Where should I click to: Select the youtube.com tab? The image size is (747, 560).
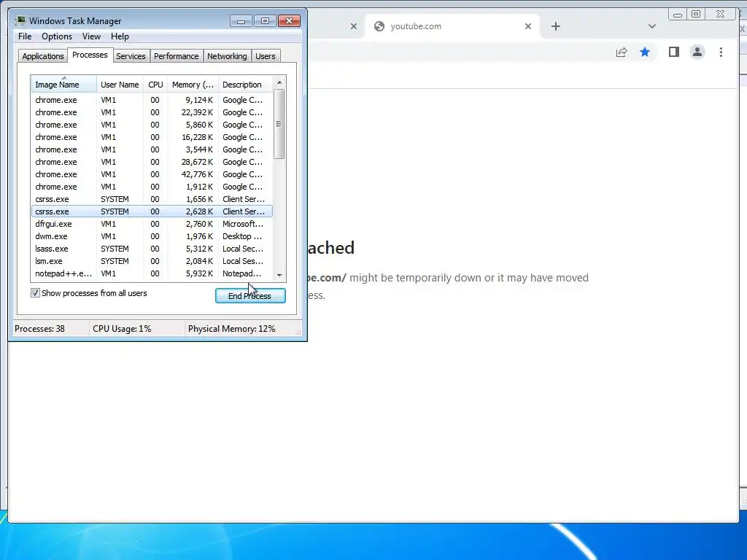[452, 26]
